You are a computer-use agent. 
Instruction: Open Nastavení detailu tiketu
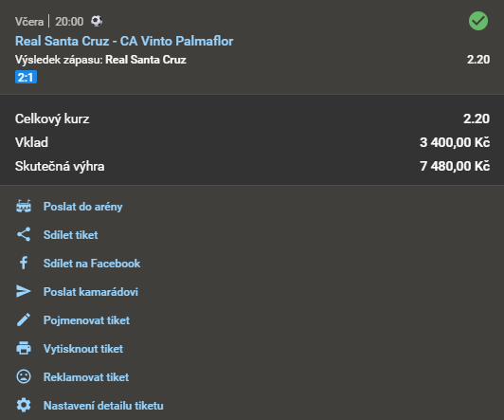103,406
